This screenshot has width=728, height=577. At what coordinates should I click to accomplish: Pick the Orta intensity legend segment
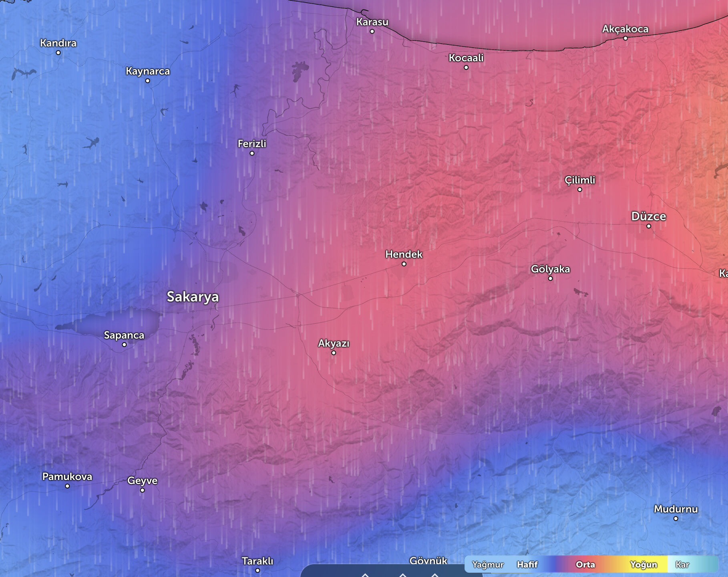[585, 565]
